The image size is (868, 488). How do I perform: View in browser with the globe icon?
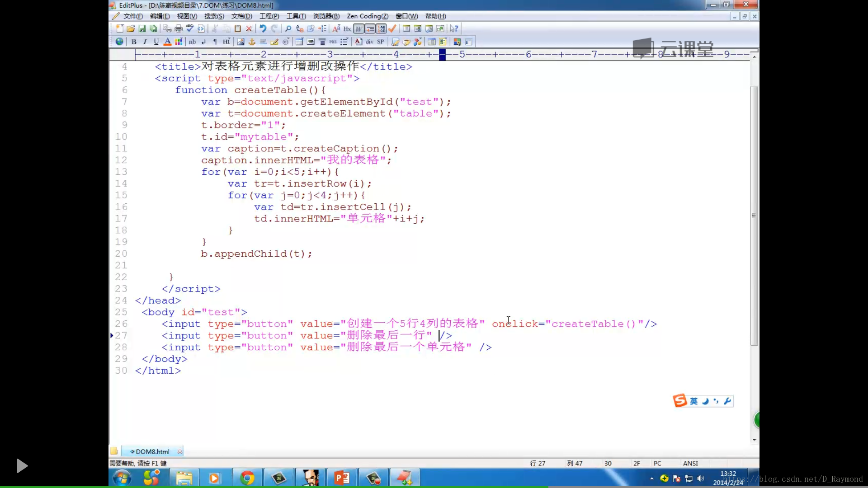(119, 42)
